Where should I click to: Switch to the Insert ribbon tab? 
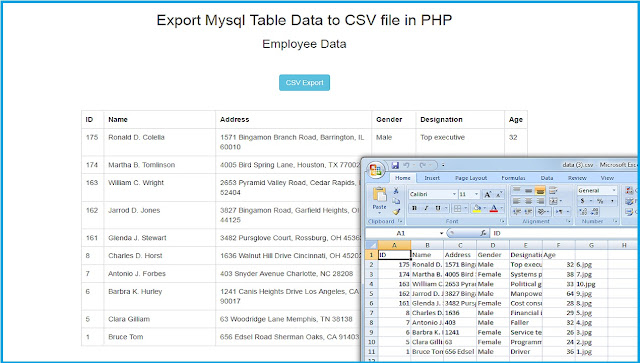click(432, 178)
